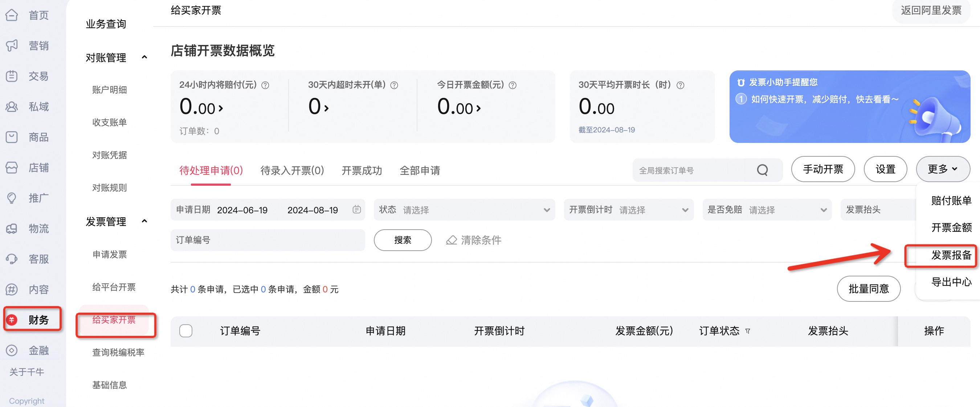This screenshot has height=407, width=980.
Task: Click 返回阿里发票 button
Action: (931, 11)
